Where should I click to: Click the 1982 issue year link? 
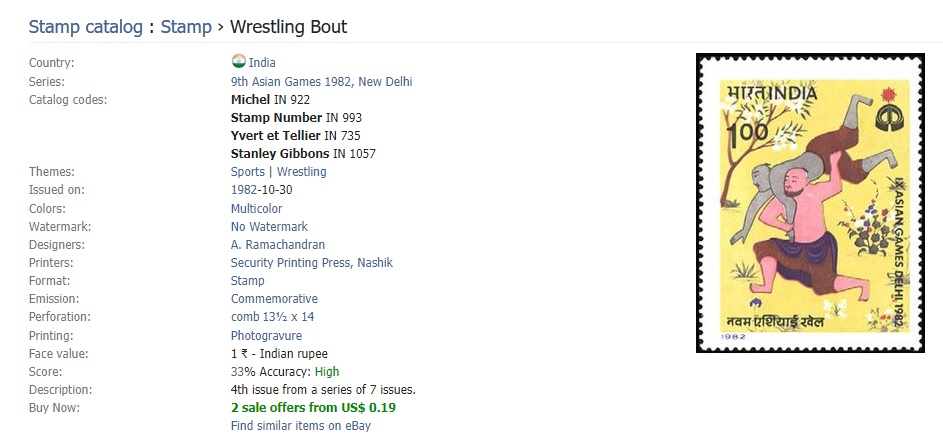coord(244,190)
